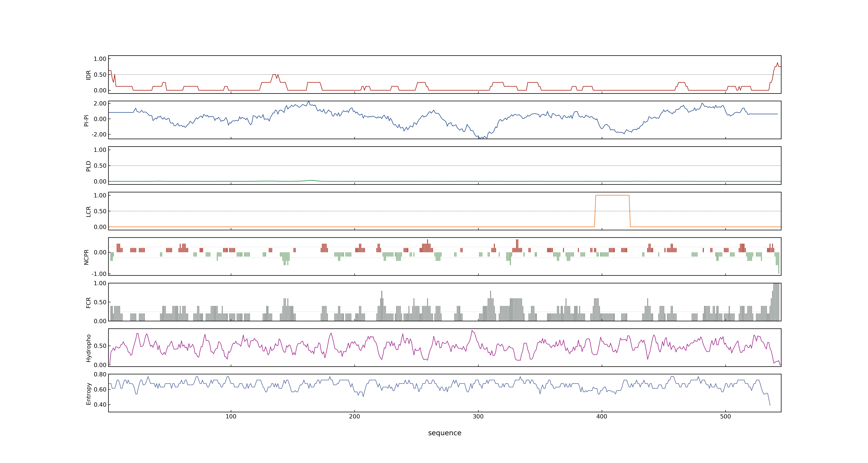
Task: Click the x-axis tick label 200
Action: tap(354, 416)
